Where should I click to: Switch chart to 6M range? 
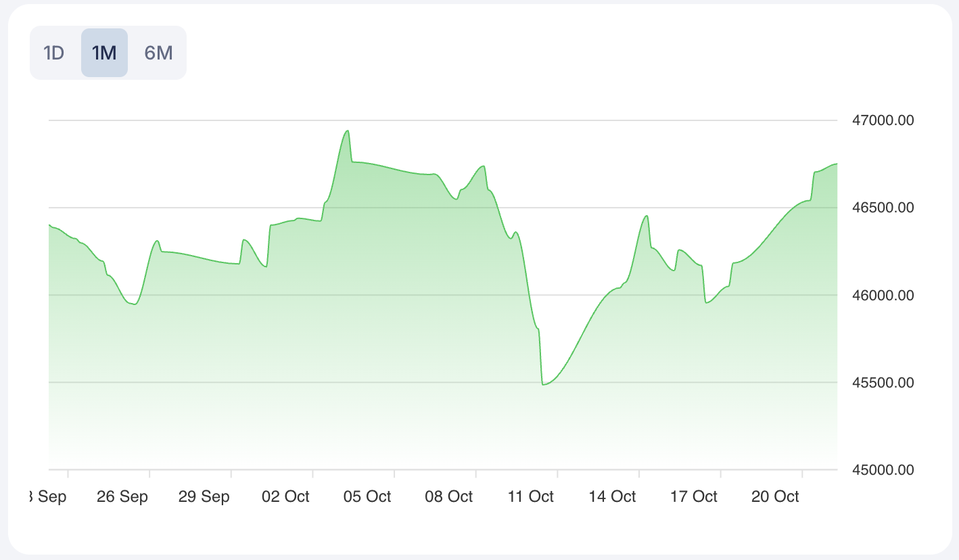tap(159, 53)
